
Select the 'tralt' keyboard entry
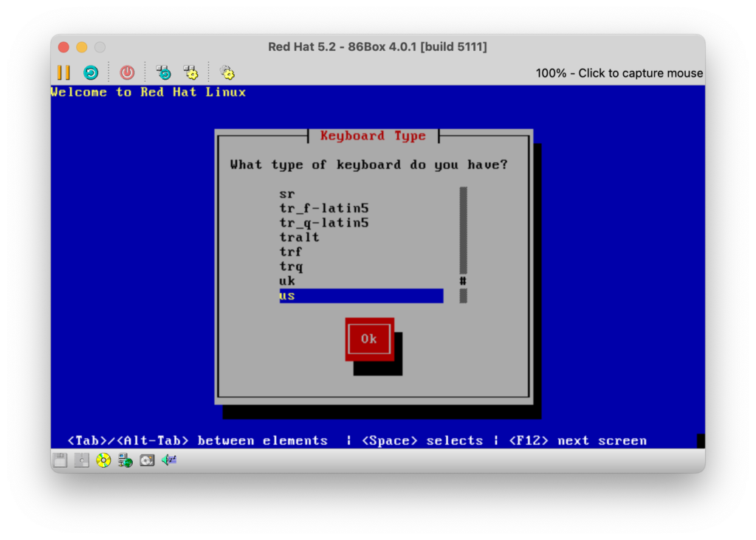pos(361,238)
